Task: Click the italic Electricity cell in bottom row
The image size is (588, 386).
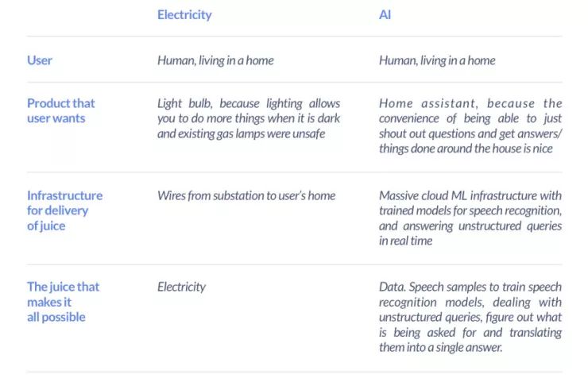Action: pyautogui.click(x=181, y=287)
